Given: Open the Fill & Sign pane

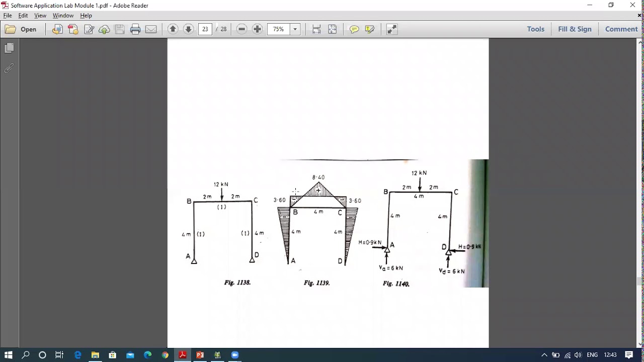Looking at the screenshot, I should tap(575, 29).
